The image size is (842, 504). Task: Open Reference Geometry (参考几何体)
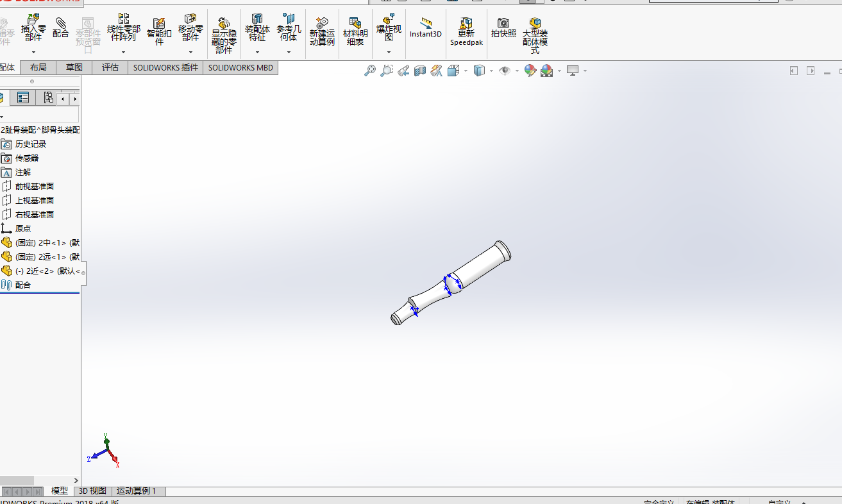click(x=289, y=28)
